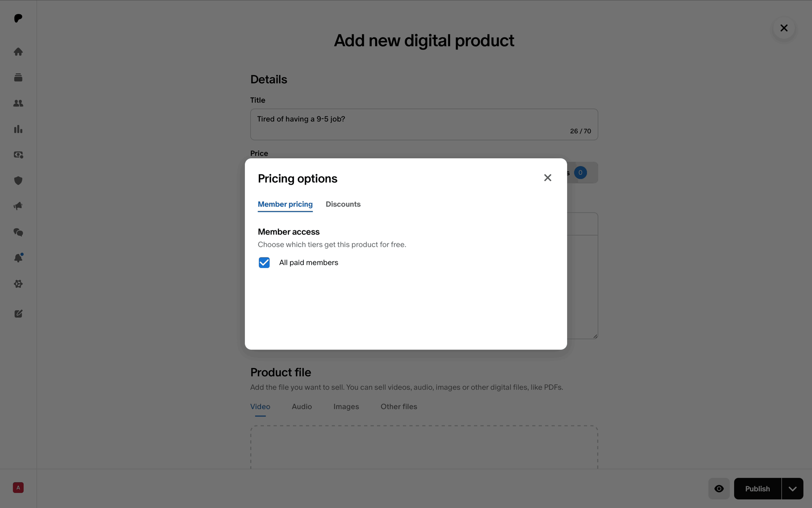Viewport: 812px width, 508px height.
Task: Uncheck the All paid members checkbox
Action: point(264,262)
